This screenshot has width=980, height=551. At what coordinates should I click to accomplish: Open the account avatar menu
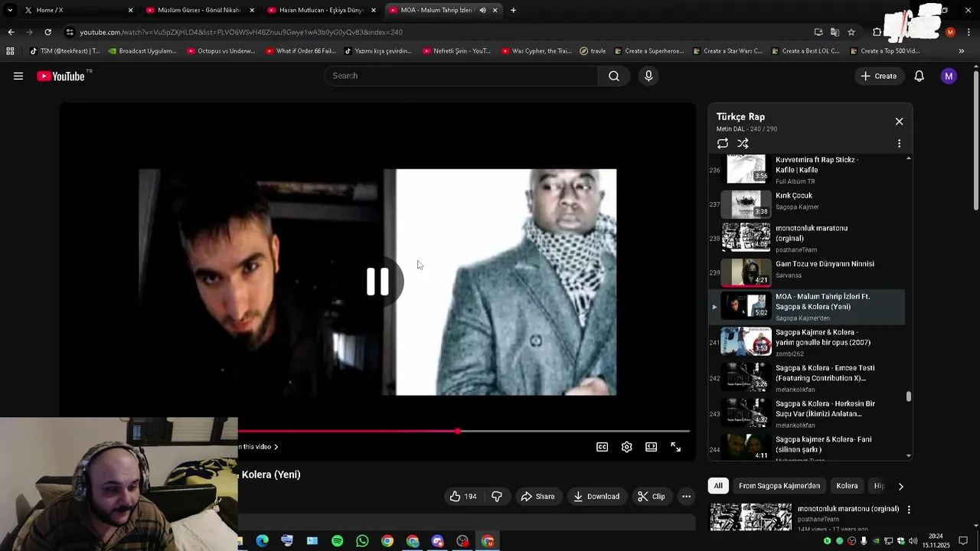point(949,76)
